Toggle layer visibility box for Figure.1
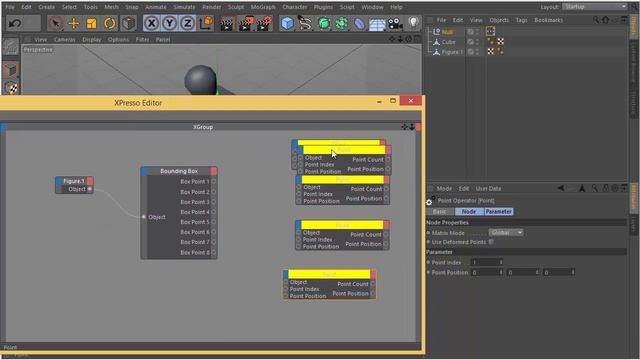 [471, 51]
